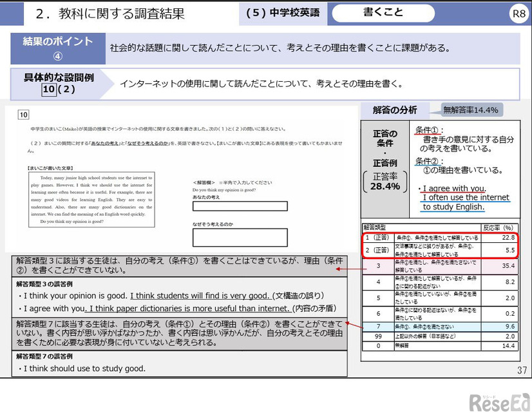Image resolution: width=532 pixels, height=413 pixels.
Task: Click the gray explanation of 解答類型７ students
Action: click(180, 334)
